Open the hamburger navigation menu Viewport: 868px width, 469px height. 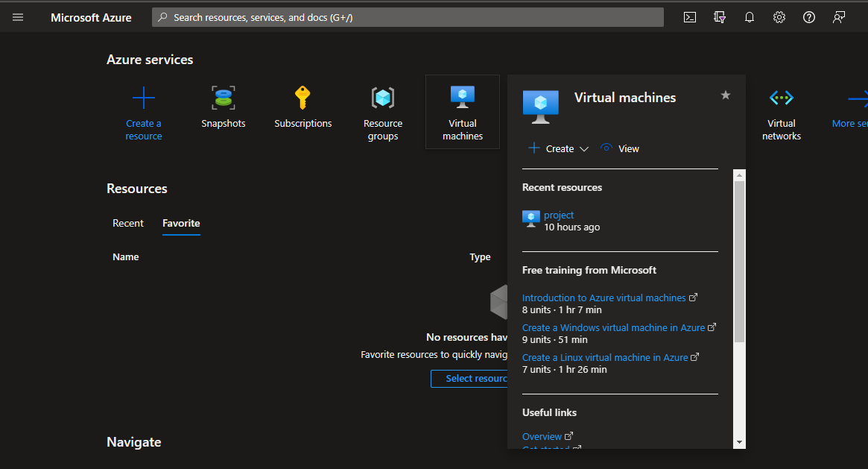(x=18, y=17)
